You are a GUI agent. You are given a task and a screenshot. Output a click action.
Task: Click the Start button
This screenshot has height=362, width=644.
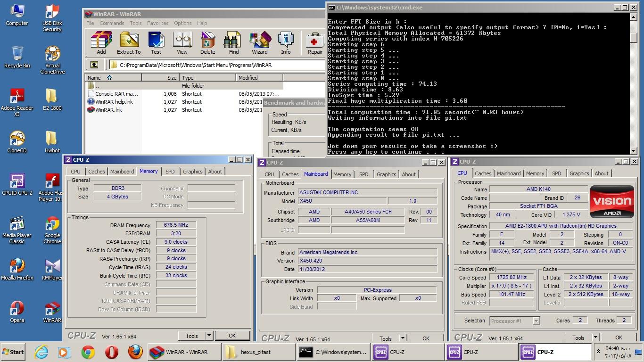pyautogui.click(x=13, y=352)
